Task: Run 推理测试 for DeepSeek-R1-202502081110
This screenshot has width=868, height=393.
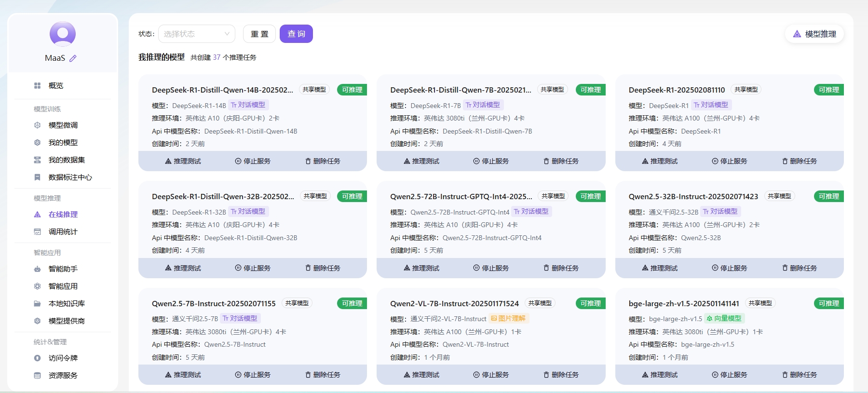Action: [660, 161]
